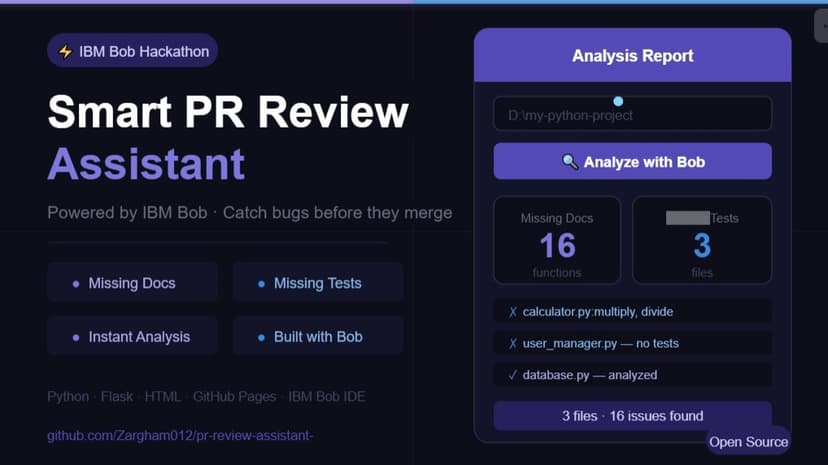Click the IBM Bob IDE label
The image size is (828, 465).
327,396
